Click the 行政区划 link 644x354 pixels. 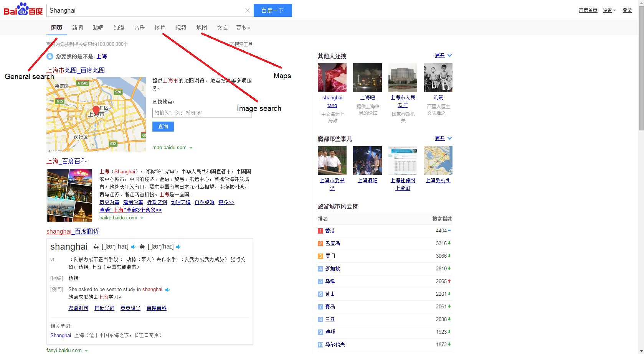157,202
